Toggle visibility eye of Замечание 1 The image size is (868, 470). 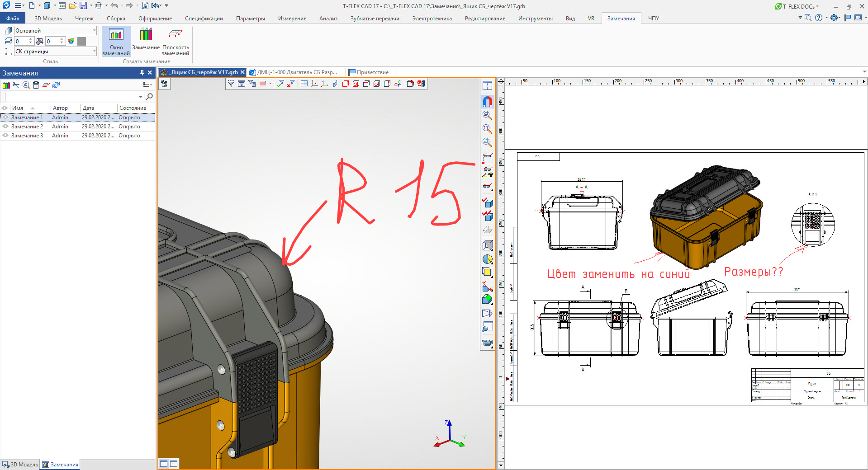point(5,117)
